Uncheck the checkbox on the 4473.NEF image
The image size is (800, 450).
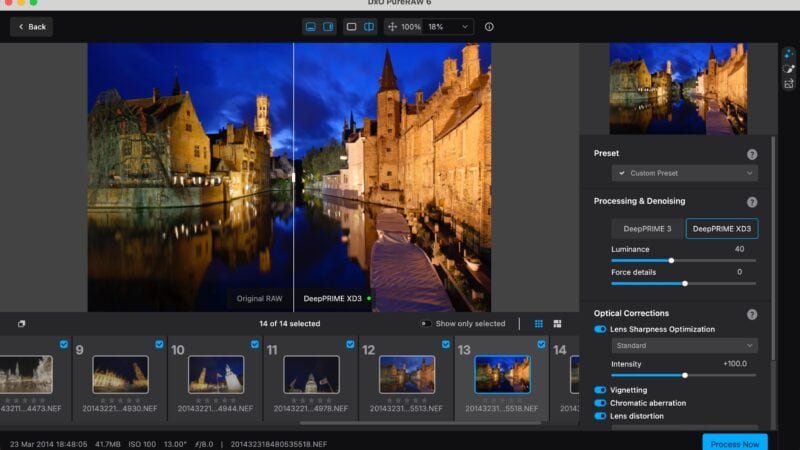64,344
